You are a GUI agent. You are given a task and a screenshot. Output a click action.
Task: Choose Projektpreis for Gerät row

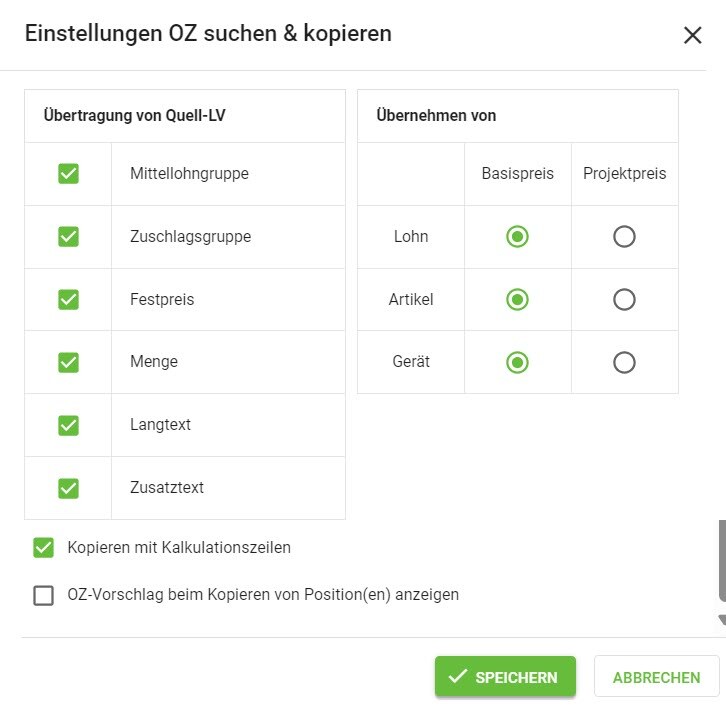(624, 362)
